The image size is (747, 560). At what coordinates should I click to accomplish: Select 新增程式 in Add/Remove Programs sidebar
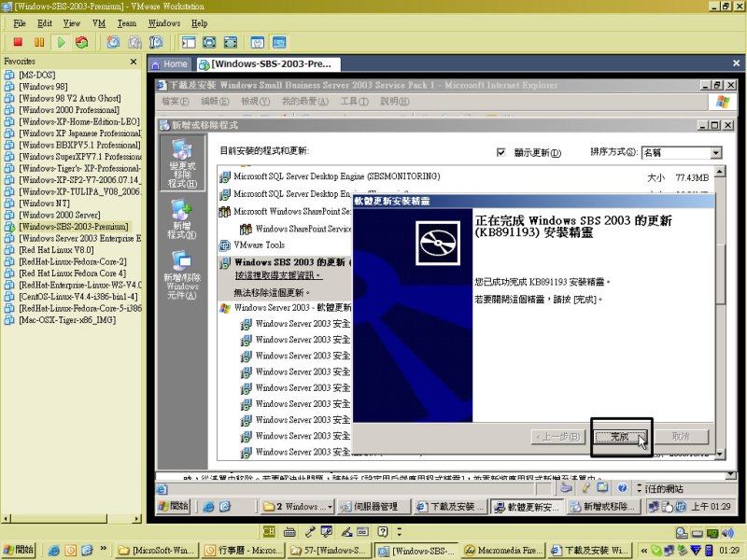point(182,219)
